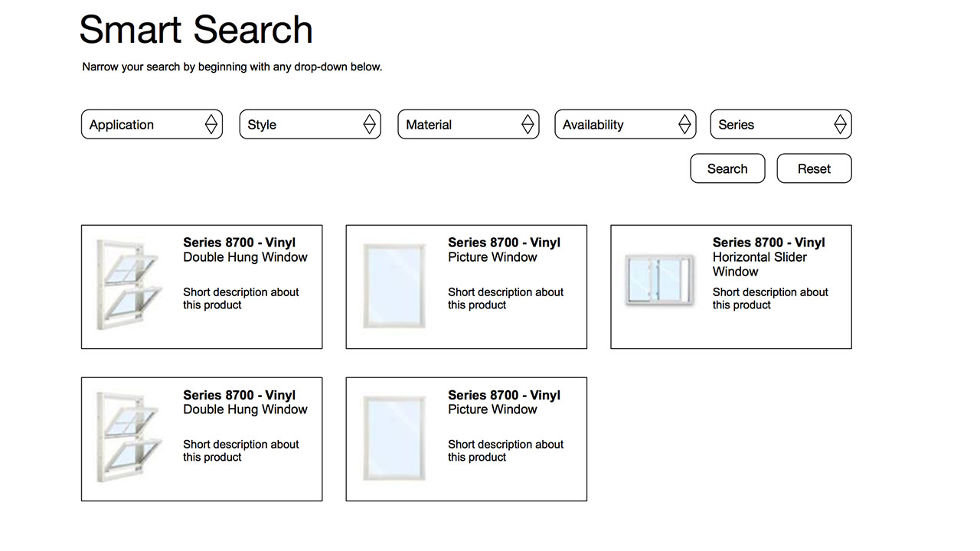
Task: Click the Search button
Action: pos(727,169)
